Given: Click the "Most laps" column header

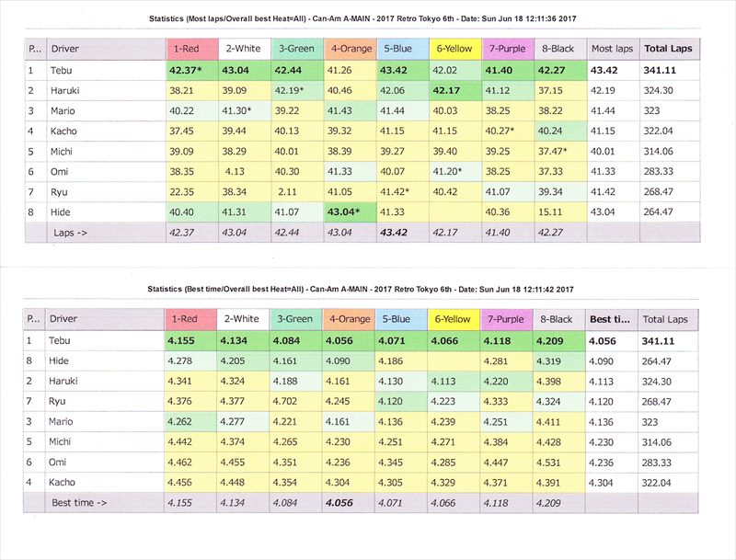Looking at the screenshot, I should [x=614, y=47].
